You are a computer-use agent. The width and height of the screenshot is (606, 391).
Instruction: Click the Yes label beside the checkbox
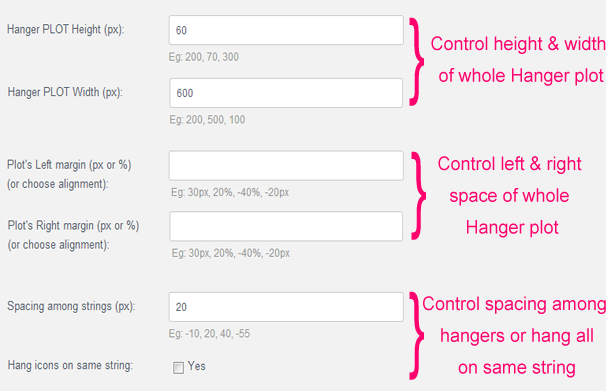pyautogui.click(x=197, y=366)
